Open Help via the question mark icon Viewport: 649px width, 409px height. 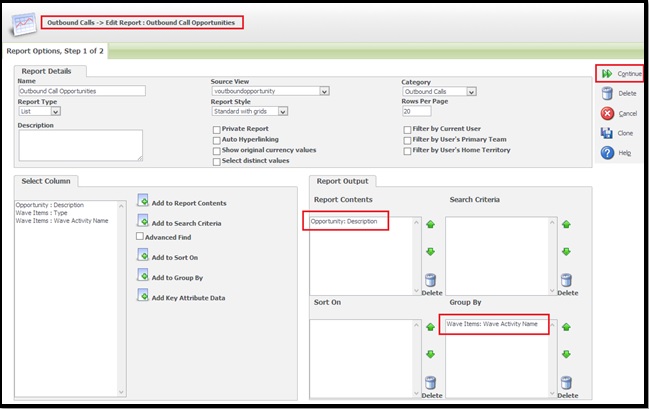point(607,153)
